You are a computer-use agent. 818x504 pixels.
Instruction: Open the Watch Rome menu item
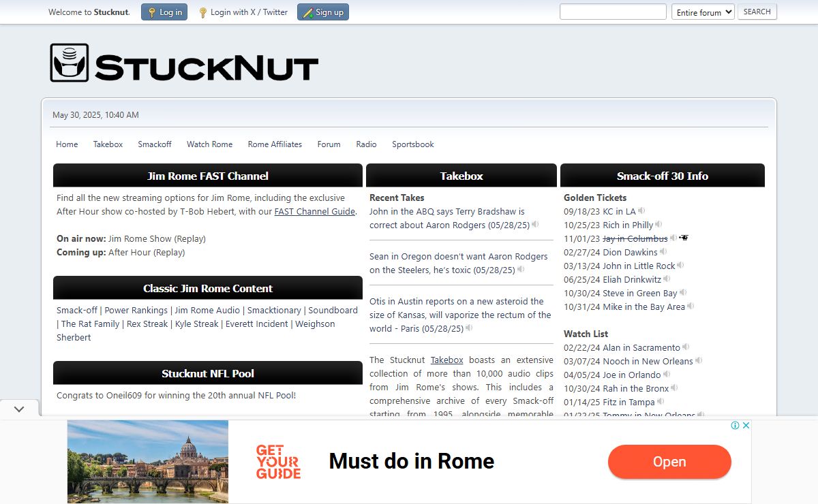tap(209, 144)
